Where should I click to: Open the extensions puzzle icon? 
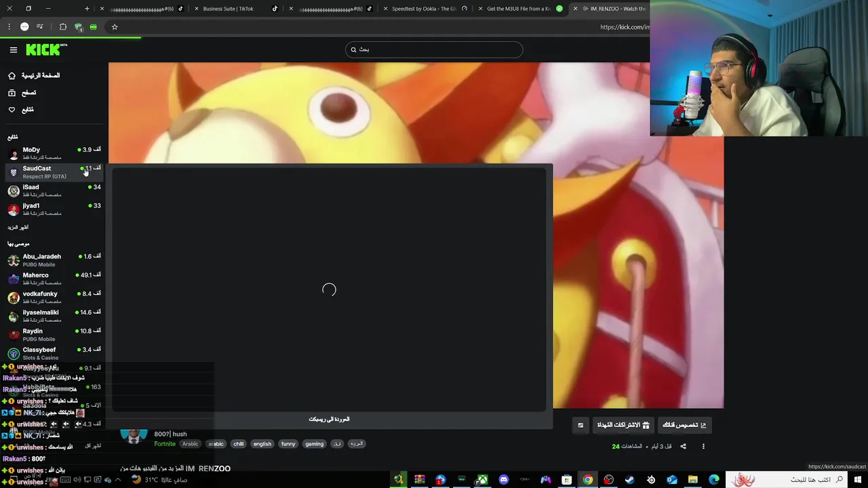(x=63, y=26)
